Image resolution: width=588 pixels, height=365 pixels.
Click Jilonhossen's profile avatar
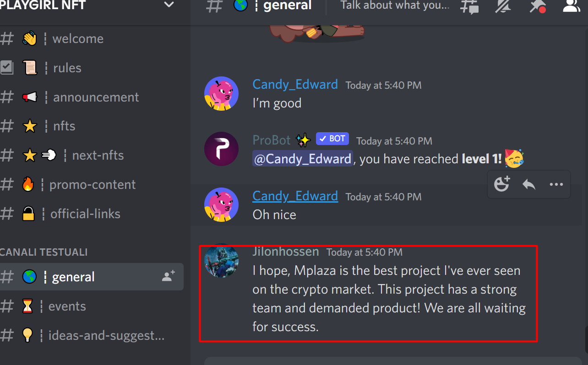pyautogui.click(x=221, y=261)
